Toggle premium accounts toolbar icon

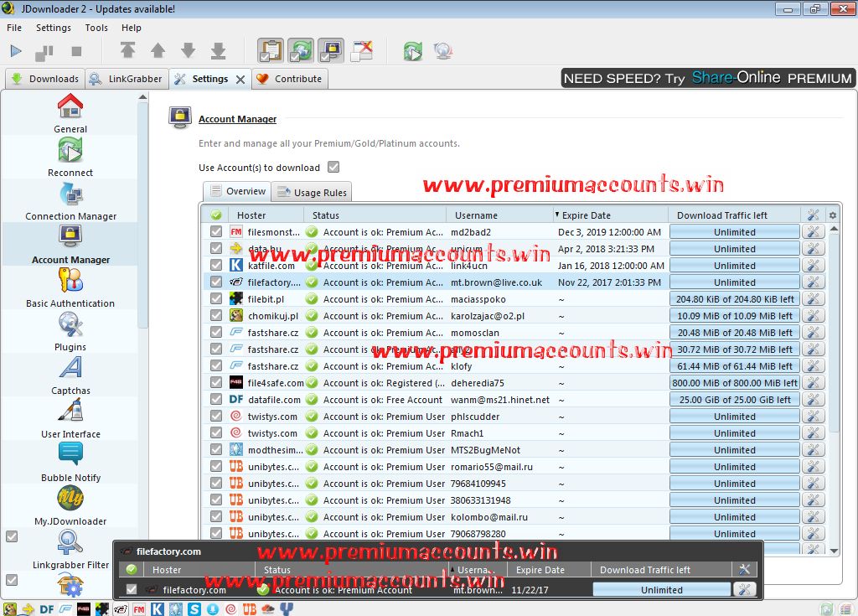click(332, 50)
